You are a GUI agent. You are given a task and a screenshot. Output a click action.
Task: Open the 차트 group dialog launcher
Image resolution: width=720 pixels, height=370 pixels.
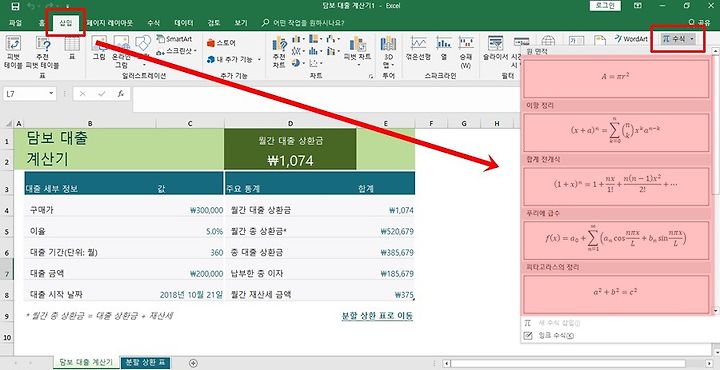click(371, 77)
